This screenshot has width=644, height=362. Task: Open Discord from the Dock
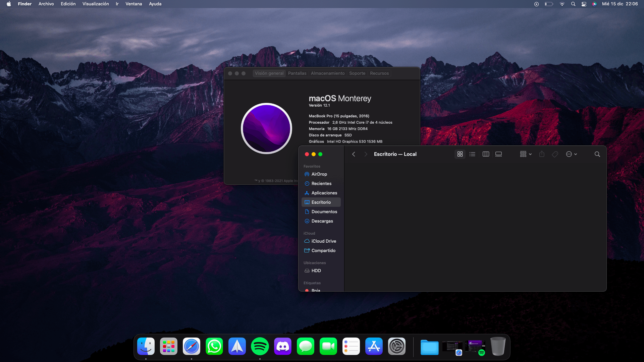pos(283,346)
